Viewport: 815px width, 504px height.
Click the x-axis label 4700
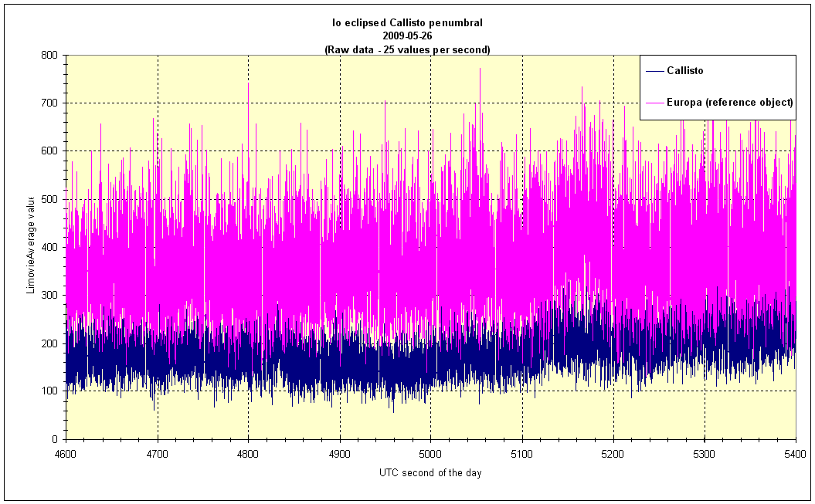click(x=158, y=454)
